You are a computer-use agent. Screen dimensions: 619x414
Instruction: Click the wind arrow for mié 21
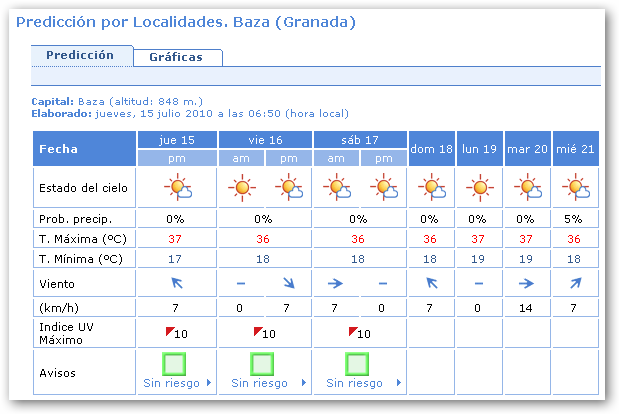[x=575, y=284]
